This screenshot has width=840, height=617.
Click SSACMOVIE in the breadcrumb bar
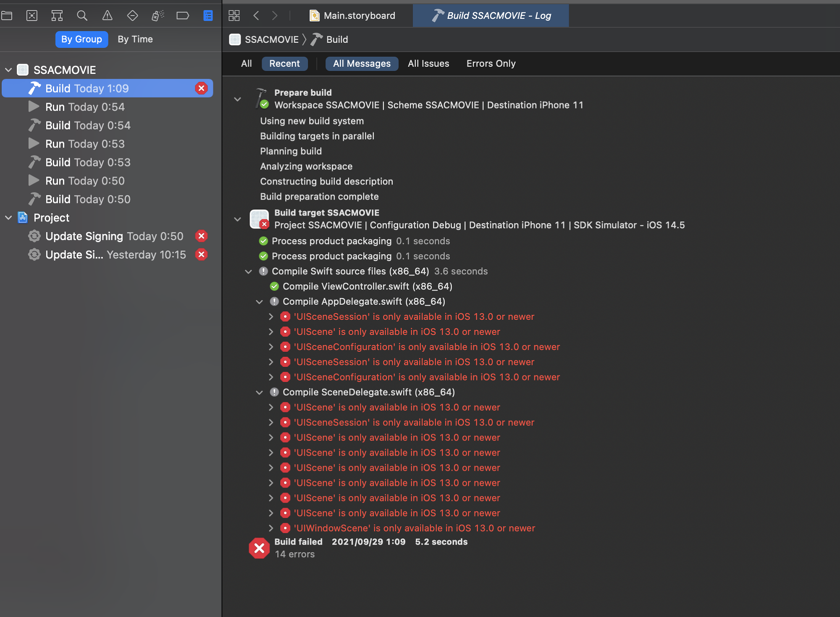click(271, 40)
